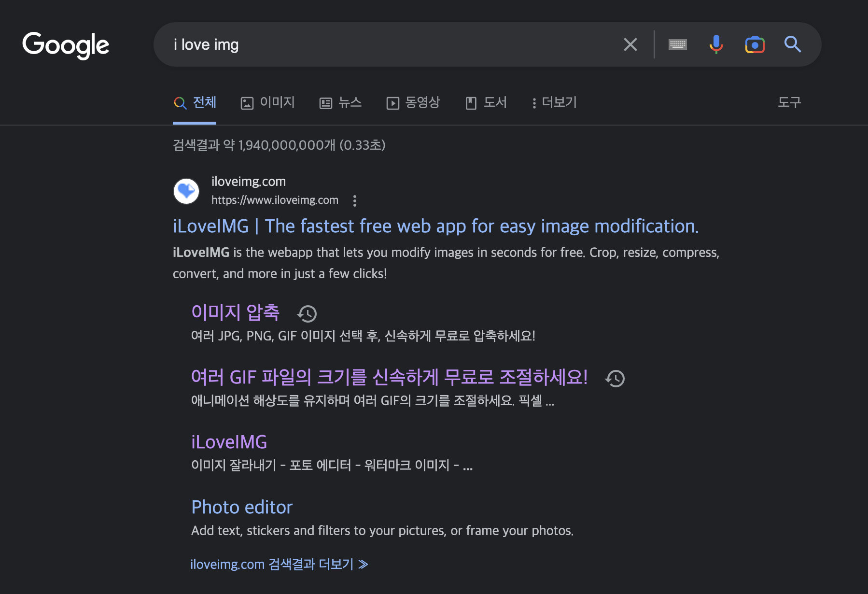Click the Google logo
The image size is (868, 594).
tap(66, 45)
